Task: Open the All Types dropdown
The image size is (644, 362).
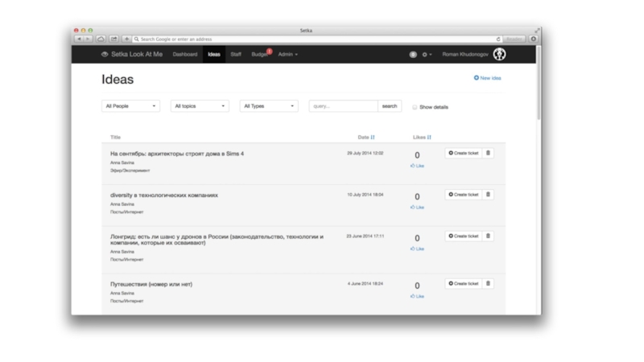Action: pyautogui.click(x=269, y=106)
